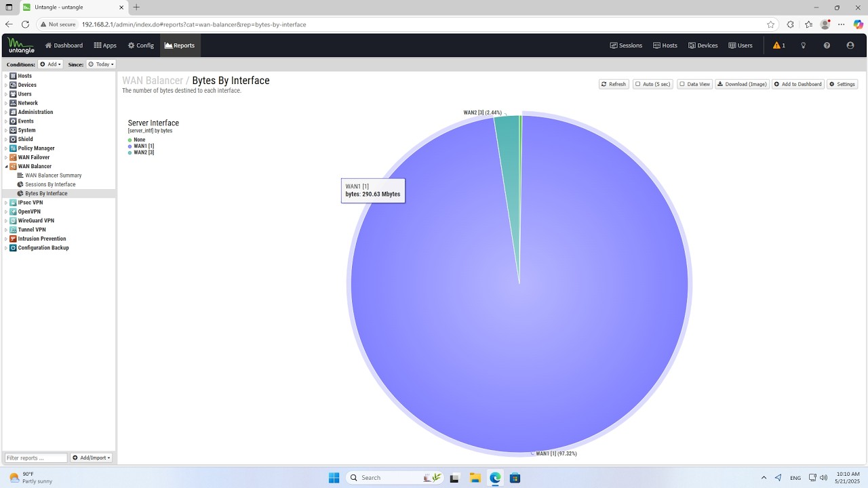This screenshot has height=488, width=868.
Task: Click the Untangle logo
Action: [x=21, y=45]
